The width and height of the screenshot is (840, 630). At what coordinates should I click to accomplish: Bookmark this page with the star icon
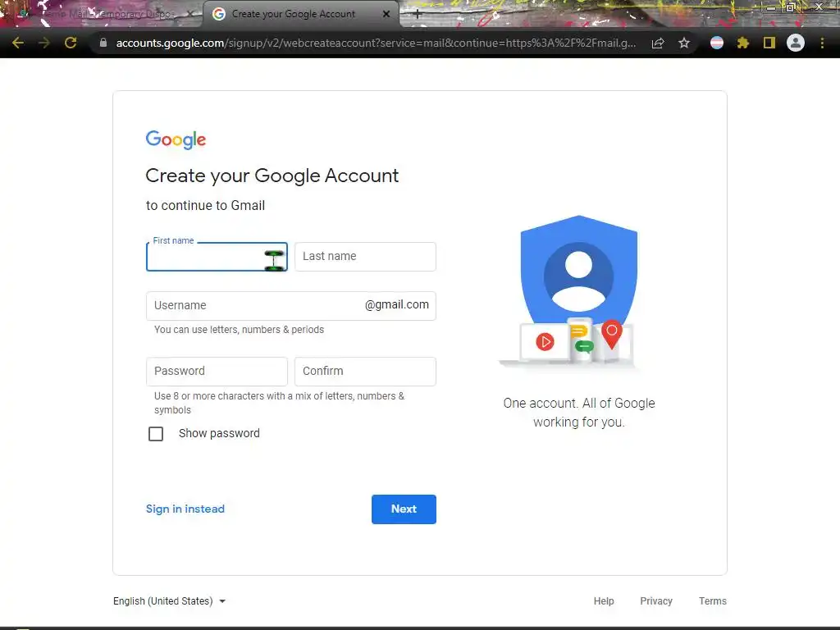tap(683, 43)
